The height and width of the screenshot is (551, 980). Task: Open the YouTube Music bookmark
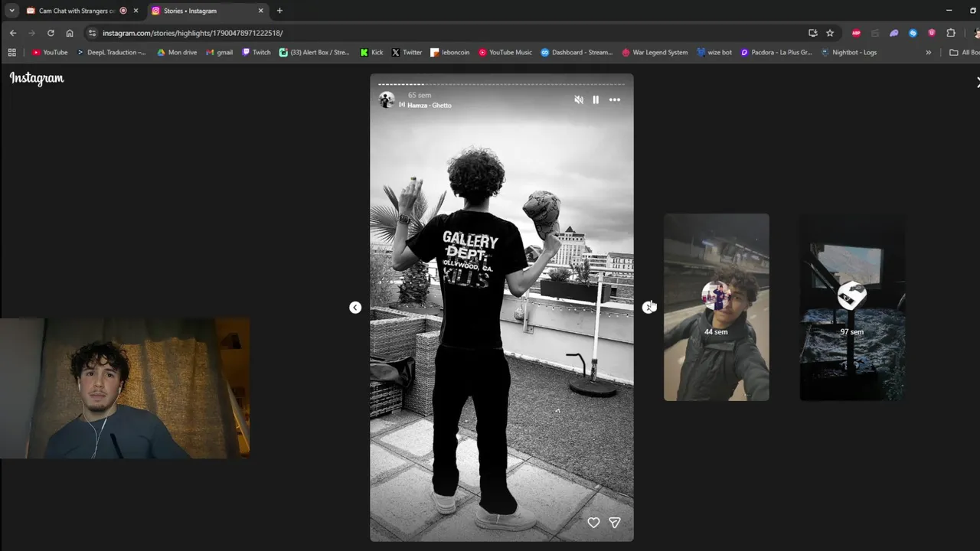coord(505,53)
